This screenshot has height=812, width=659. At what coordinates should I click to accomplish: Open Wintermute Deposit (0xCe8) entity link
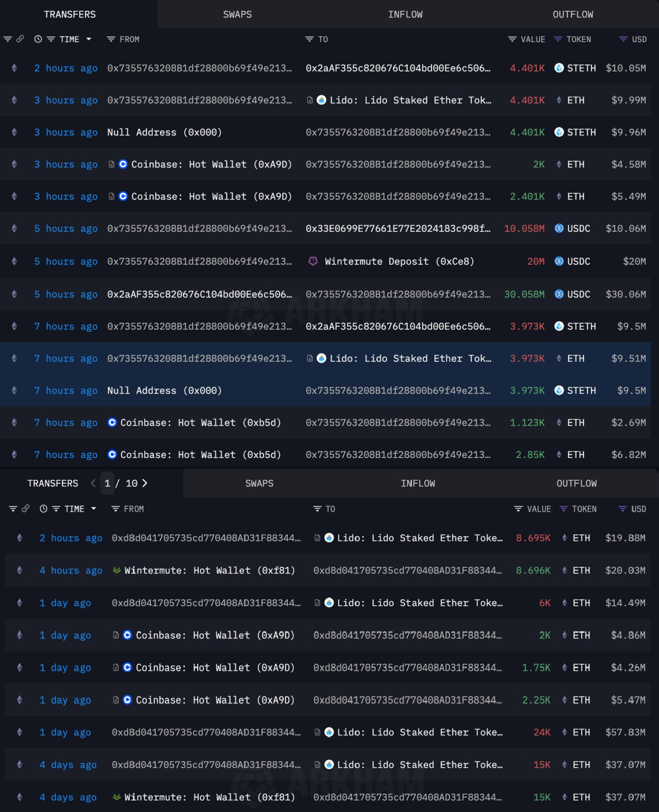[399, 261]
